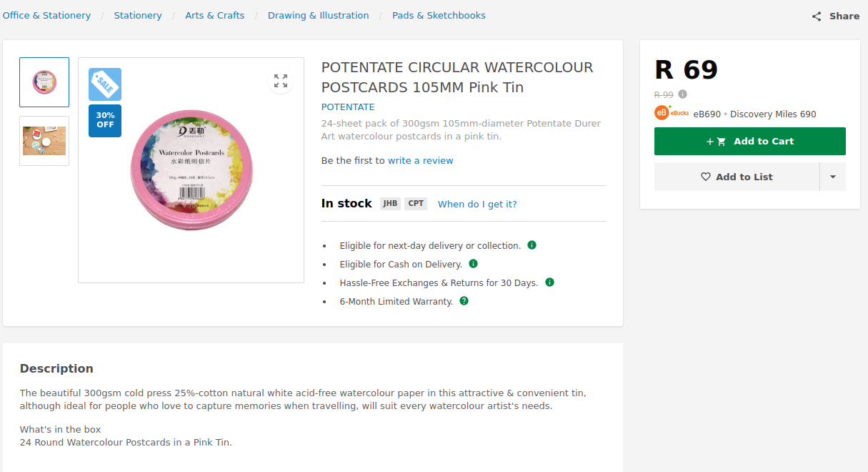Click the share icon
The height and width of the screenshot is (472, 868).
pyautogui.click(x=817, y=16)
